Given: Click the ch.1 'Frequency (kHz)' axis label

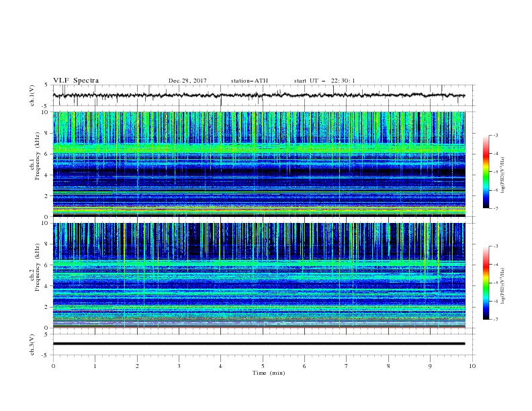Looking at the screenshot, I should (38, 156).
